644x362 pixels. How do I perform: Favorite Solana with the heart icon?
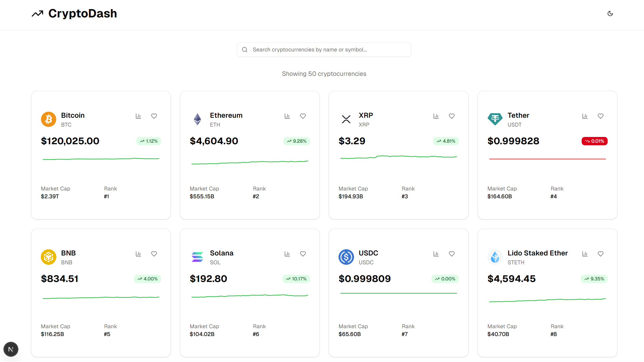[303, 254]
